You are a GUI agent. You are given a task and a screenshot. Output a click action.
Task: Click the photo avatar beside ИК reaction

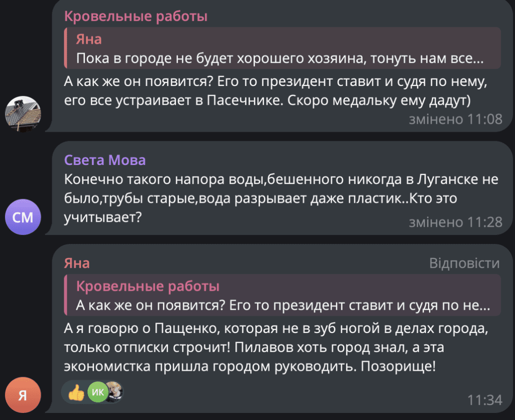point(114,393)
